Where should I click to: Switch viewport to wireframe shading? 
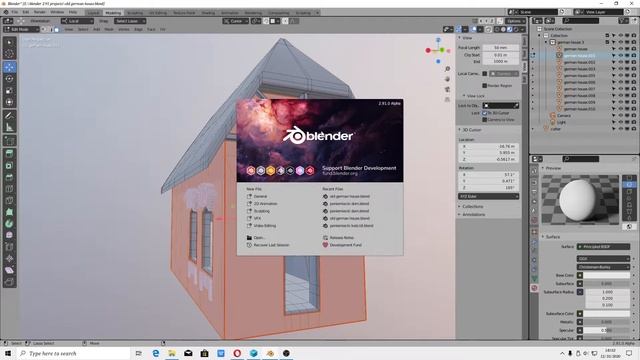point(497,29)
